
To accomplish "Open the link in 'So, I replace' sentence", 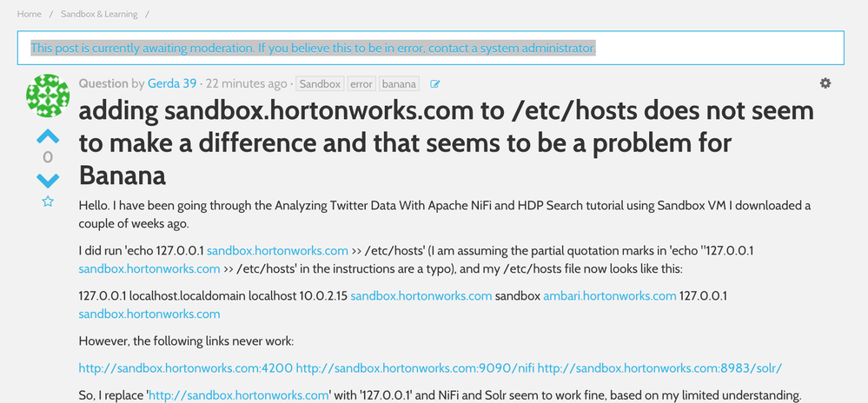I will click(239, 396).
